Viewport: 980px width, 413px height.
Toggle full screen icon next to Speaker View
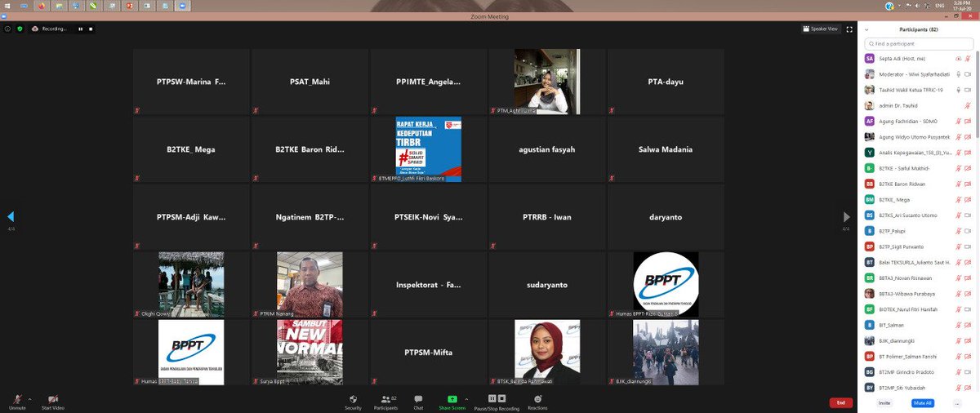pos(849,29)
